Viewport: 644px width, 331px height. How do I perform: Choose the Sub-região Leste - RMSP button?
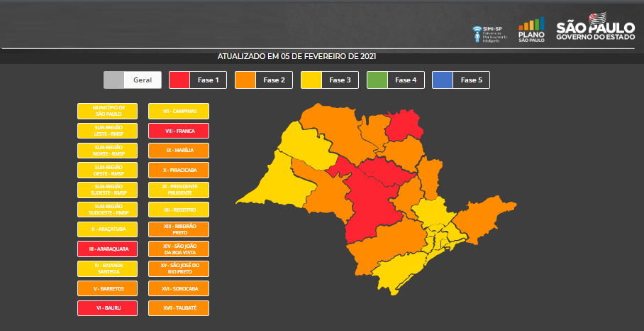coord(108,131)
